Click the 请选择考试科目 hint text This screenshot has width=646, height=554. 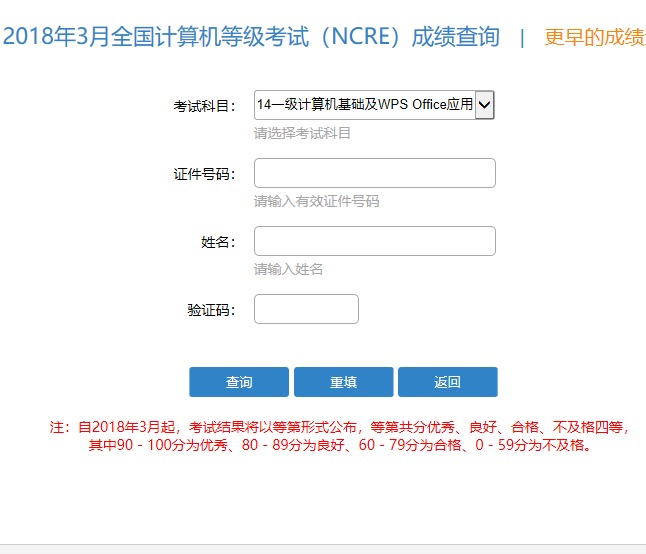click(302, 133)
